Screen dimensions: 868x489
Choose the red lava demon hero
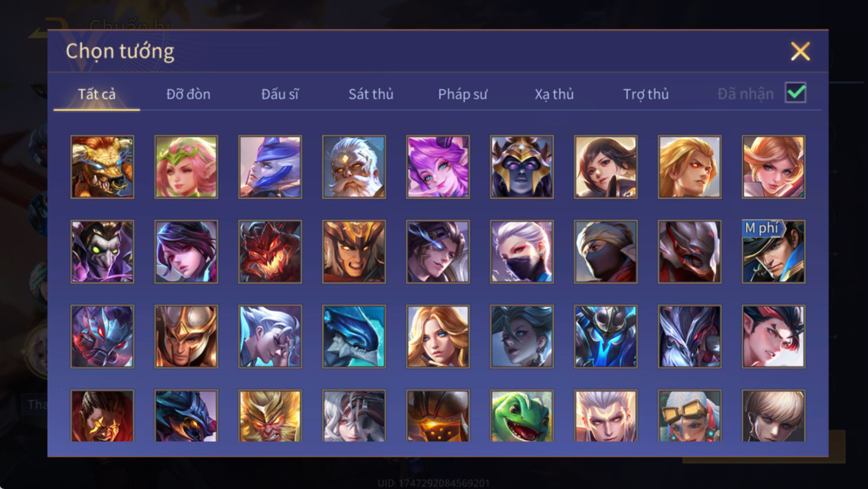(x=270, y=252)
